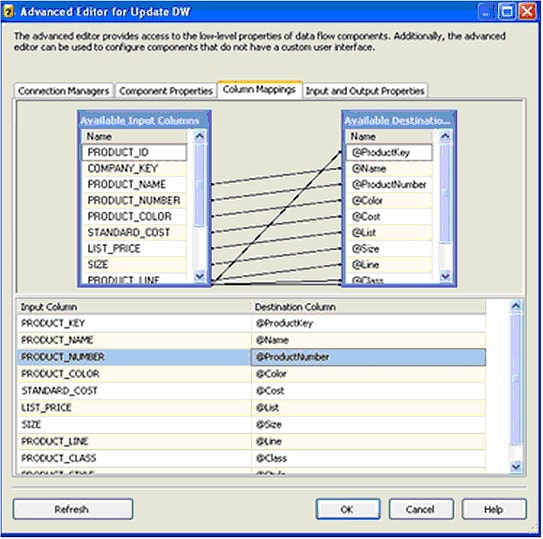Select PRODUCT_NAME cell in mappings grid

pos(134,340)
